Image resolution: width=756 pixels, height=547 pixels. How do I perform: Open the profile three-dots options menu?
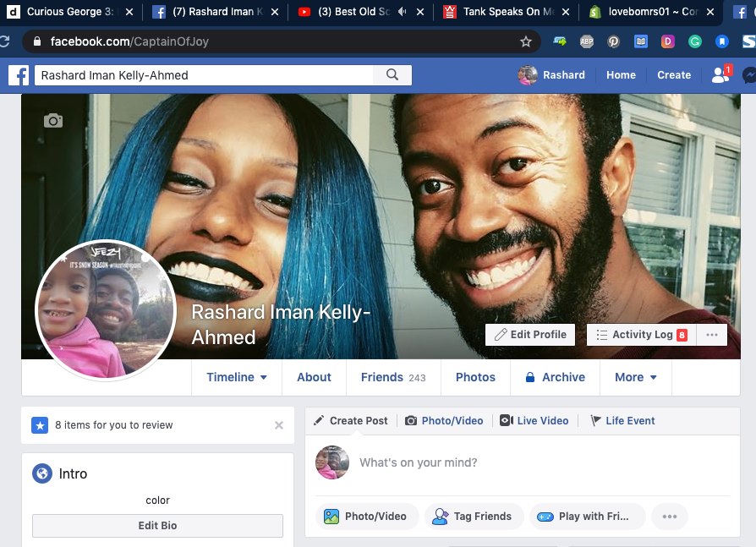[711, 335]
